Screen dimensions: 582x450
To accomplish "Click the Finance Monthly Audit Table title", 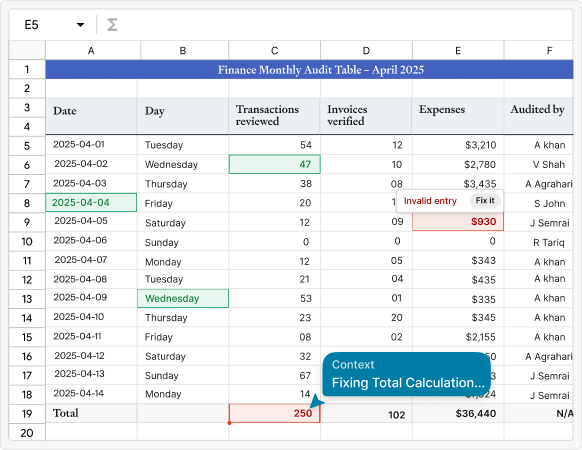I will pyautogui.click(x=321, y=70).
